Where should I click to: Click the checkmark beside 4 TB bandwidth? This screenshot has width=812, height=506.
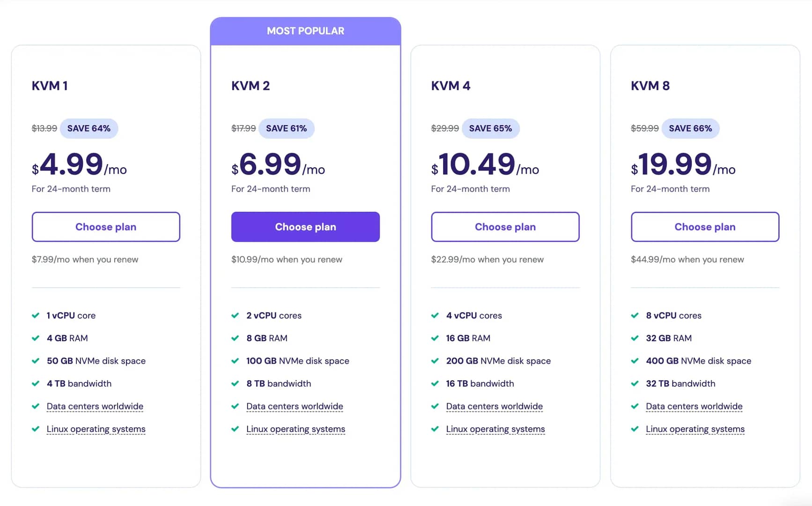(x=36, y=383)
